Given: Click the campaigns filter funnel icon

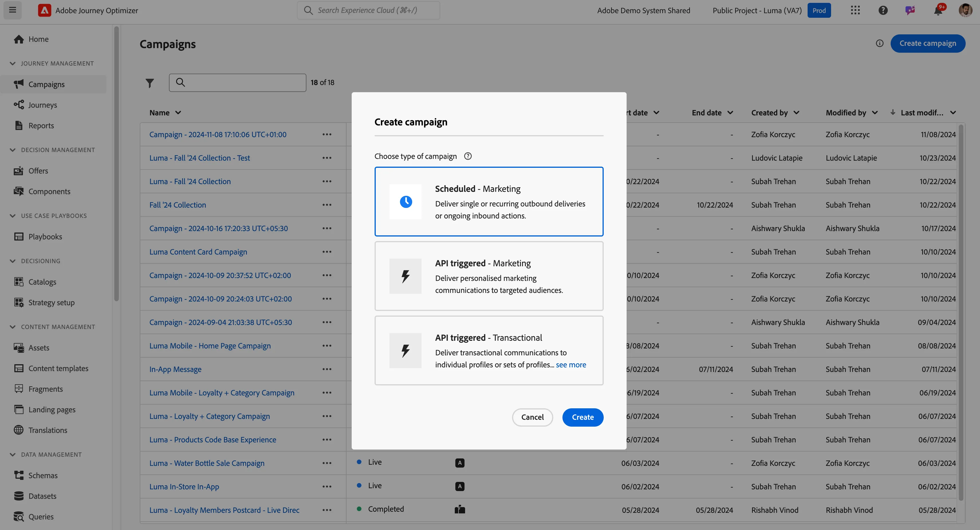Looking at the screenshot, I should [x=150, y=82].
